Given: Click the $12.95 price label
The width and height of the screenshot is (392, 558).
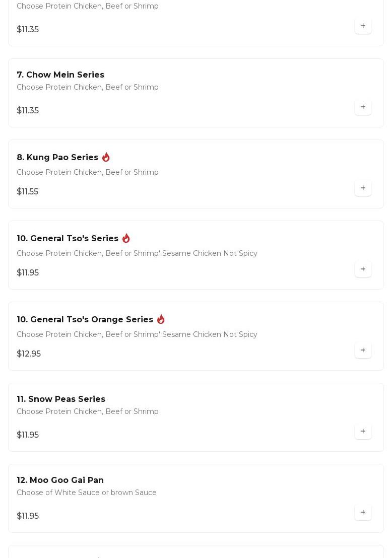Looking at the screenshot, I should pos(29,354).
